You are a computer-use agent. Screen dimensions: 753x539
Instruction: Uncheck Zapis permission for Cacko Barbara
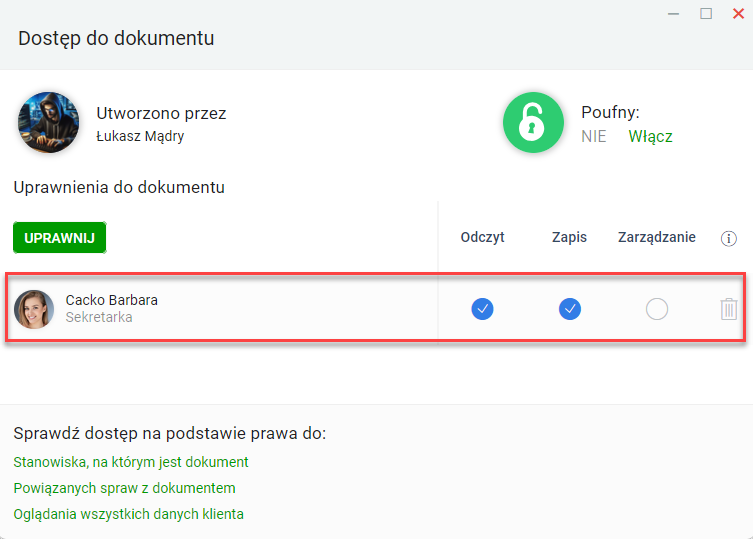570,309
